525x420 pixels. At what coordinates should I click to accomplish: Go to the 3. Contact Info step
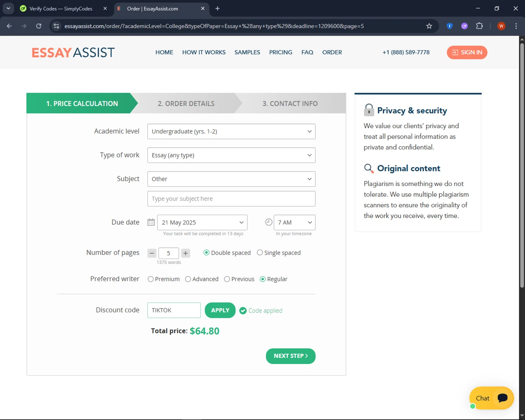pos(290,103)
